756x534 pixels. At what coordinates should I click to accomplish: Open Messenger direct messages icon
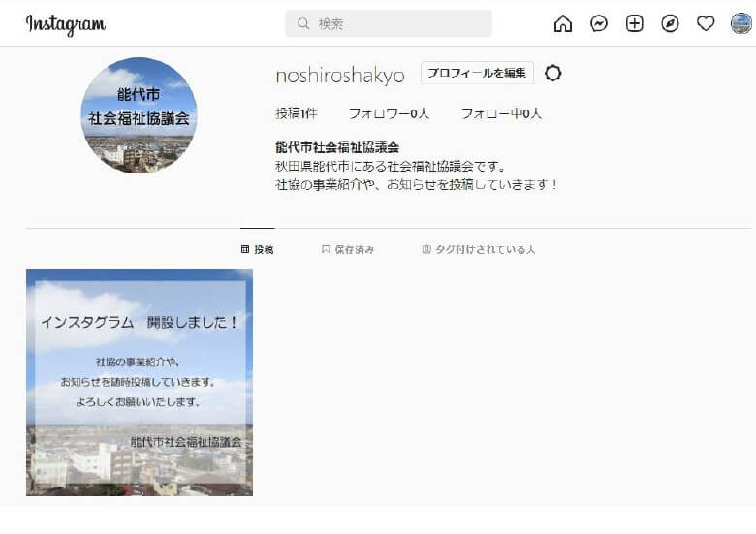599,23
